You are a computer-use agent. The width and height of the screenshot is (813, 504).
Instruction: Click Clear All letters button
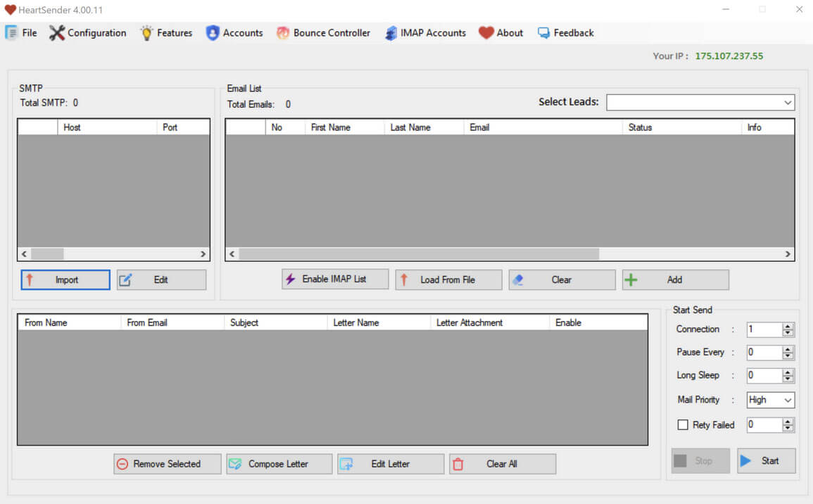pyautogui.click(x=503, y=464)
